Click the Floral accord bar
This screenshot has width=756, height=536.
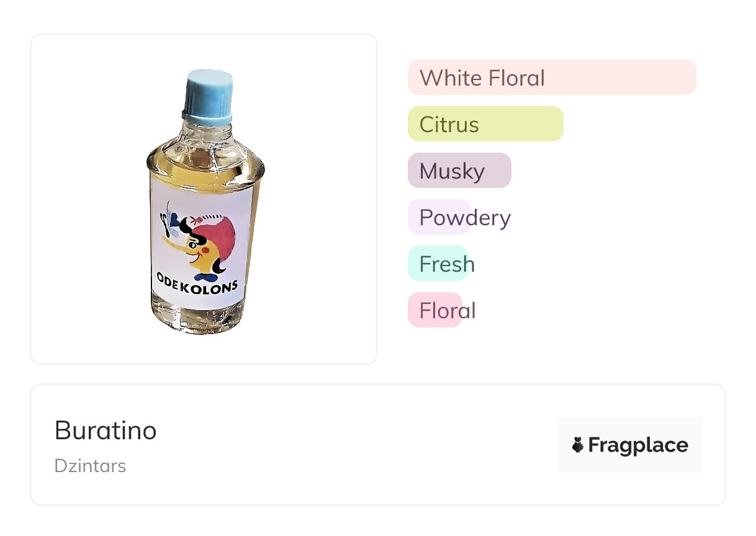click(434, 310)
